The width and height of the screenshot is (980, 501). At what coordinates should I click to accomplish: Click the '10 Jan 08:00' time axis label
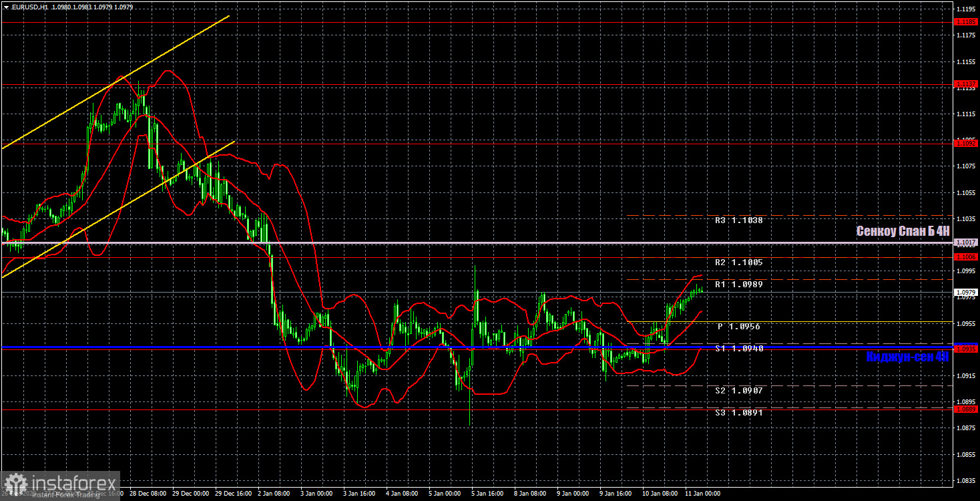pos(660,494)
